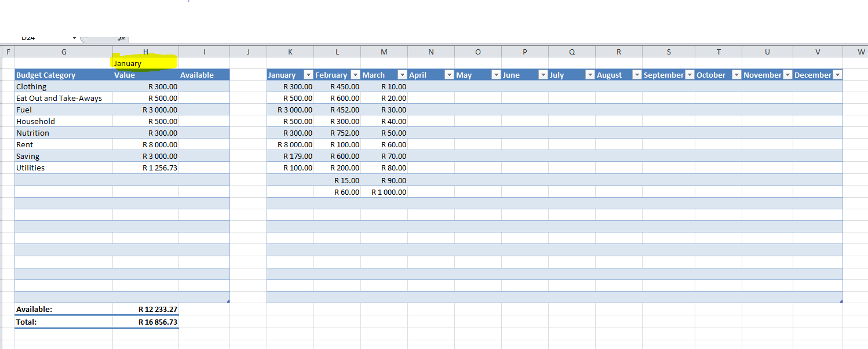This screenshot has width=868, height=349.
Task: Open the September column filter dropdown
Action: [x=689, y=75]
